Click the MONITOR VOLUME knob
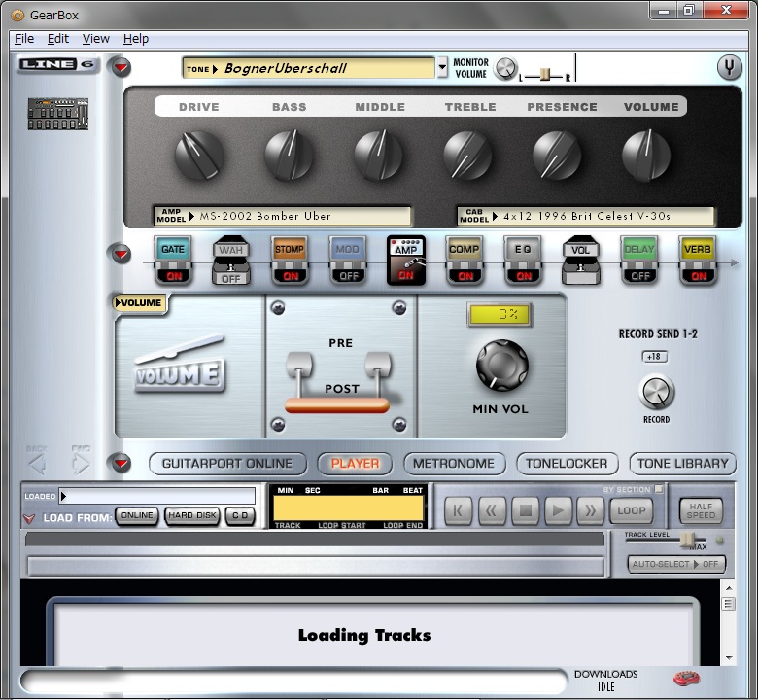Viewport: 758px width, 700px height. click(505, 69)
